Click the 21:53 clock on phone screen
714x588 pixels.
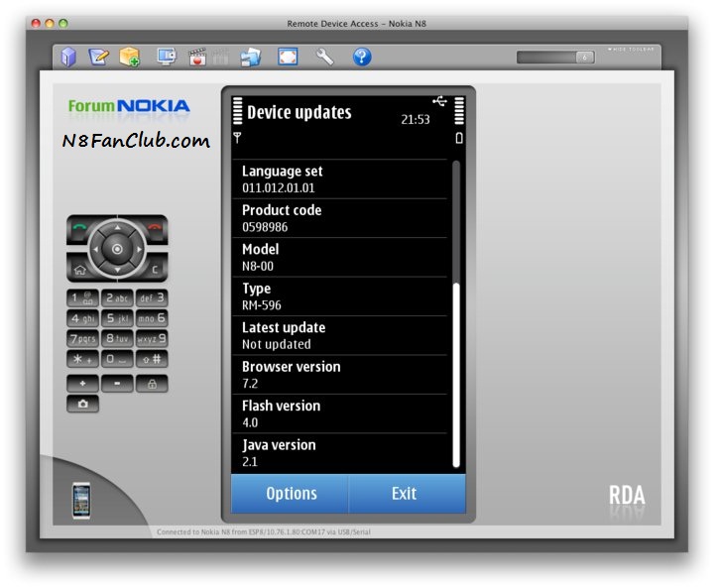pos(416,120)
